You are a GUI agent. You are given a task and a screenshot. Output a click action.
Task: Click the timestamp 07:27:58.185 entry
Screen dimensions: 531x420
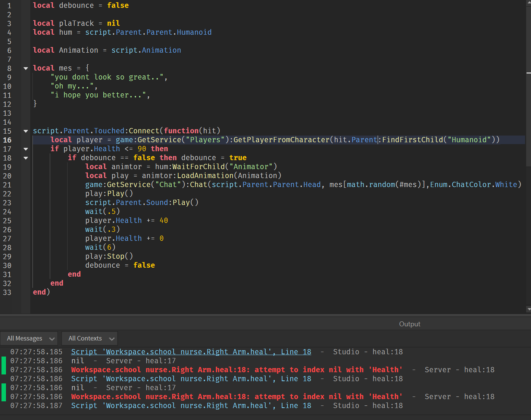pos(36,351)
